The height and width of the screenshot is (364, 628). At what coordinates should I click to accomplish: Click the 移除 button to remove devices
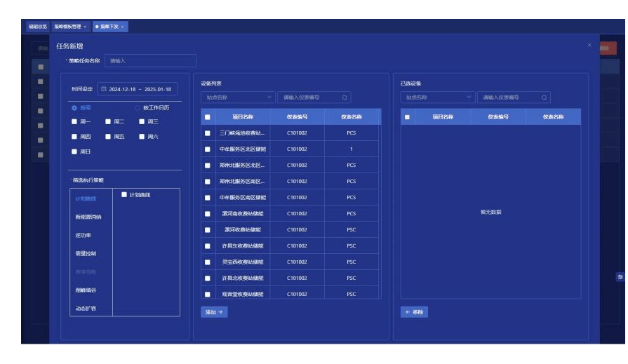pyautogui.click(x=414, y=312)
